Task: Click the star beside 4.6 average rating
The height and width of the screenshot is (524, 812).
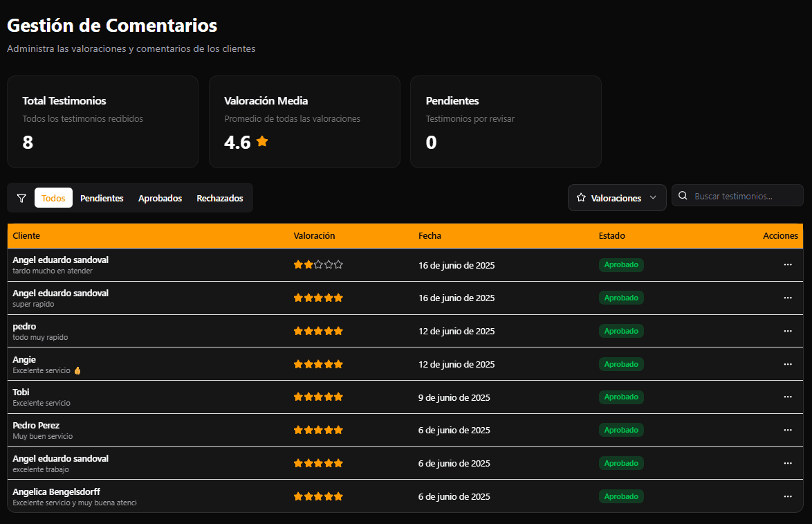Action: [x=262, y=141]
